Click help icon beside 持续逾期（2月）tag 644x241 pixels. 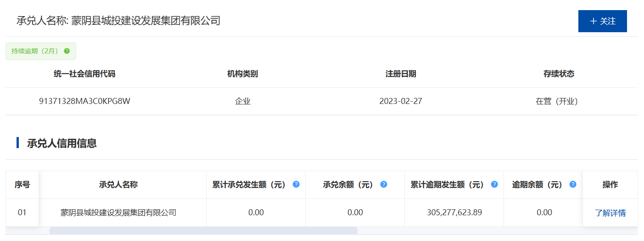[x=67, y=51]
